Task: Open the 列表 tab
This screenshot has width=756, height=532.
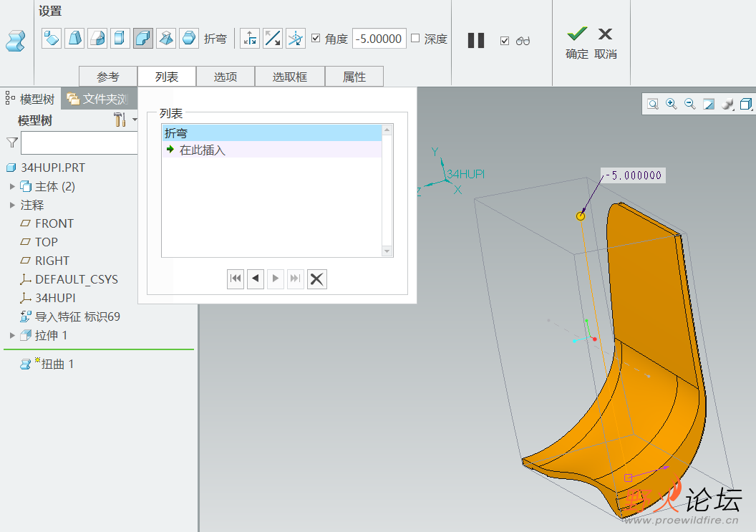Action: pos(167,77)
